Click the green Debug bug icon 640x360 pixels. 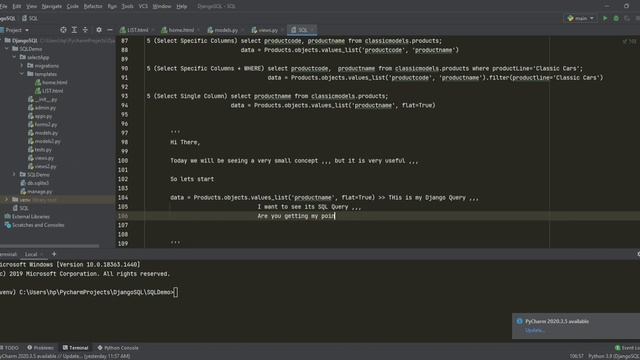pyautogui.click(x=616, y=18)
